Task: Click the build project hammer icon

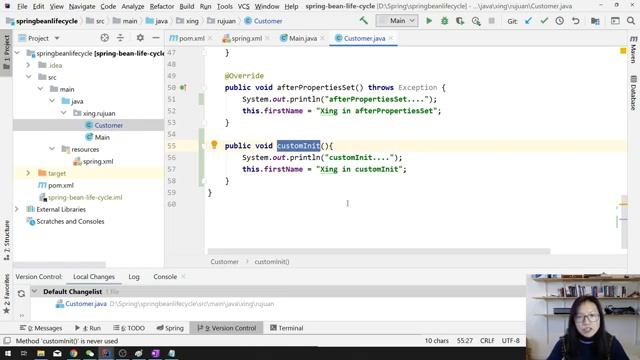Action: [363, 20]
